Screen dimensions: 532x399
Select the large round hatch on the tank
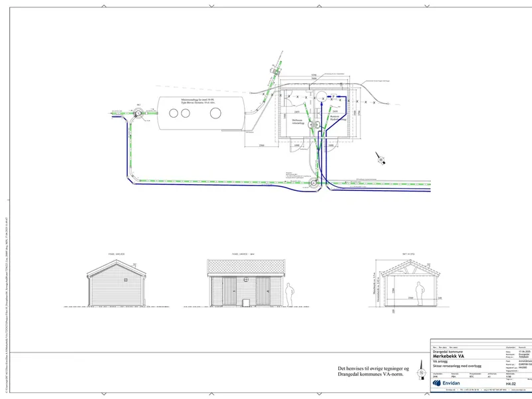215,113
